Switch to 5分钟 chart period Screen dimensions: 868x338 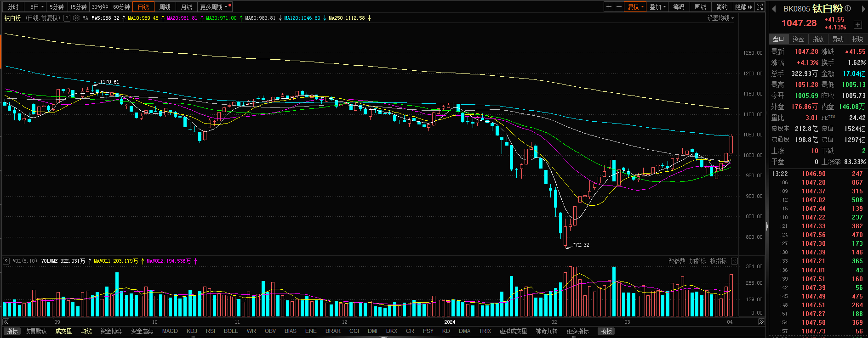pyautogui.click(x=57, y=7)
